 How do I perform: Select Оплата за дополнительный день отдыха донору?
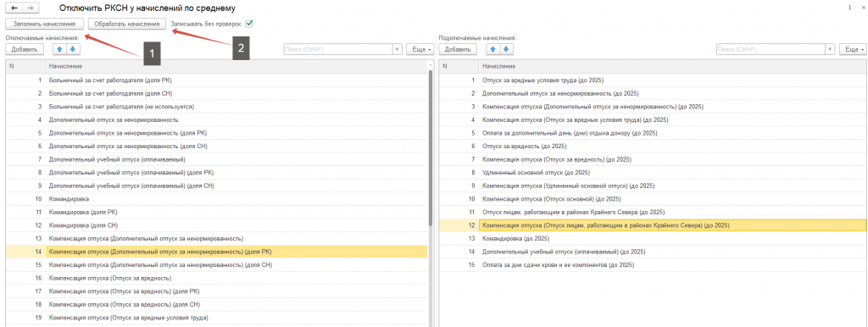tap(653, 133)
